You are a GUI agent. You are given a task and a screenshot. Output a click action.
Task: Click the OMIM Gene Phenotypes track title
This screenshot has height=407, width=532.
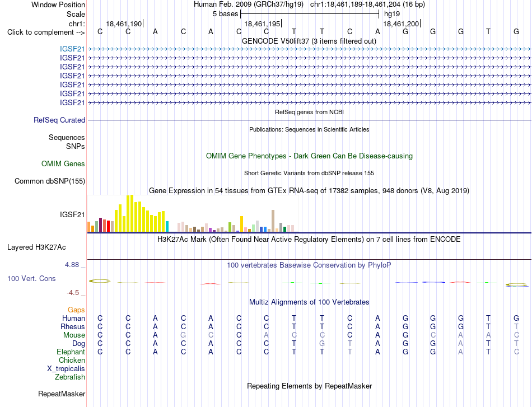click(310, 156)
